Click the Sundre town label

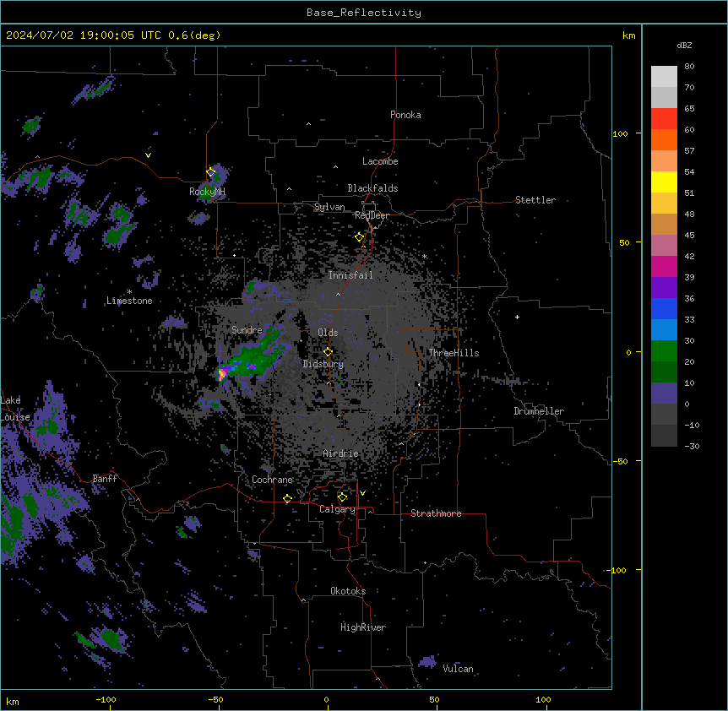tap(247, 330)
